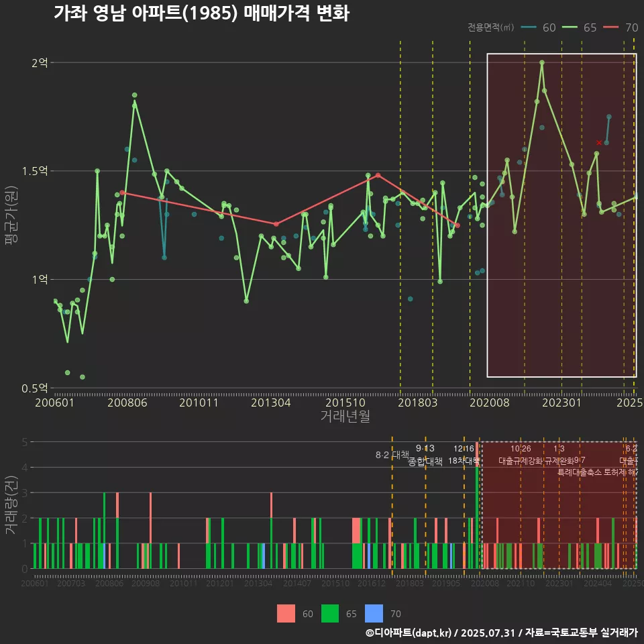Click the '70' label in the bottom bar legend
The width and height of the screenshot is (644, 644).
point(396,614)
